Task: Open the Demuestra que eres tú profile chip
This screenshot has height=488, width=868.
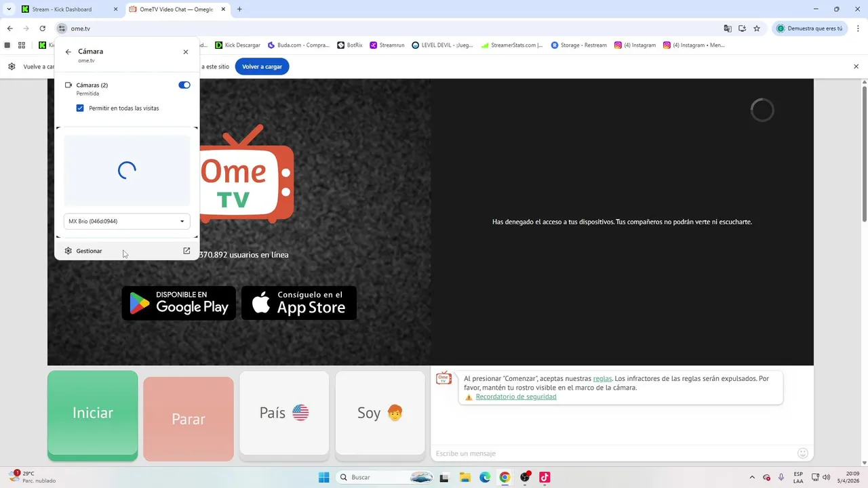Action: click(810, 28)
